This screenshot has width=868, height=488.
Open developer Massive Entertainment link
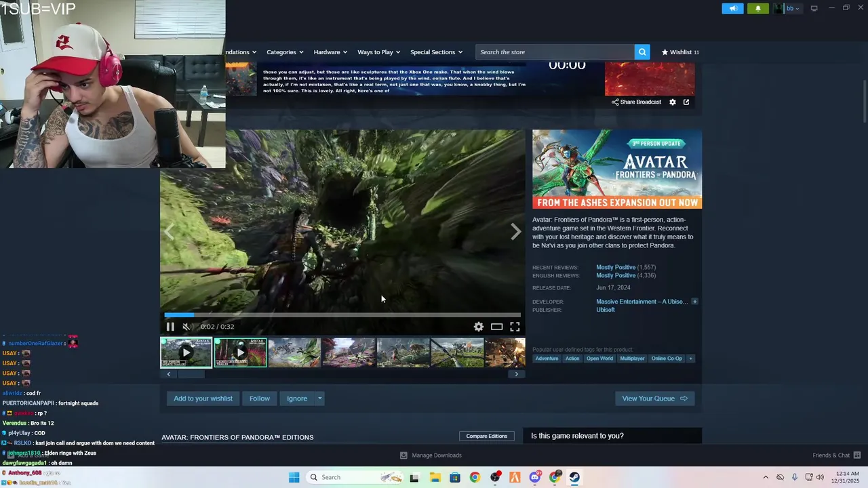pyautogui.click(x=642, y=302)
